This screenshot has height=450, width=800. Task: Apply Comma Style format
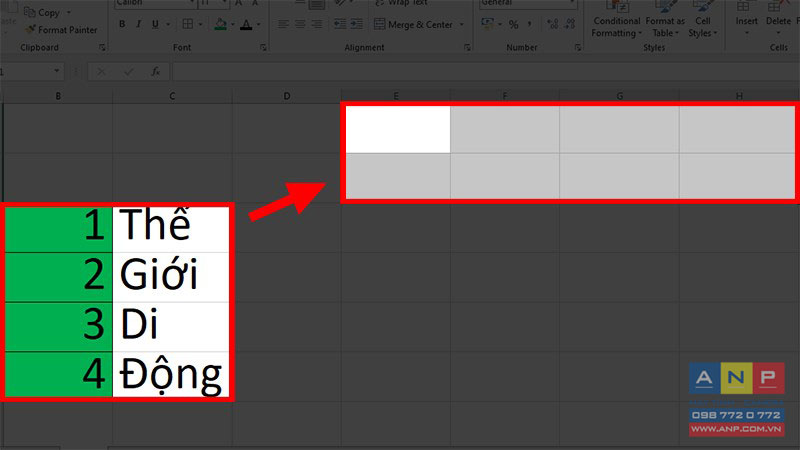click(x=530, y=24)
